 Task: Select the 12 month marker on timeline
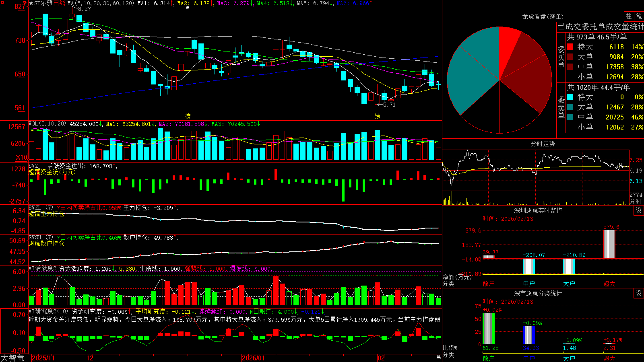tap(90, 358)
